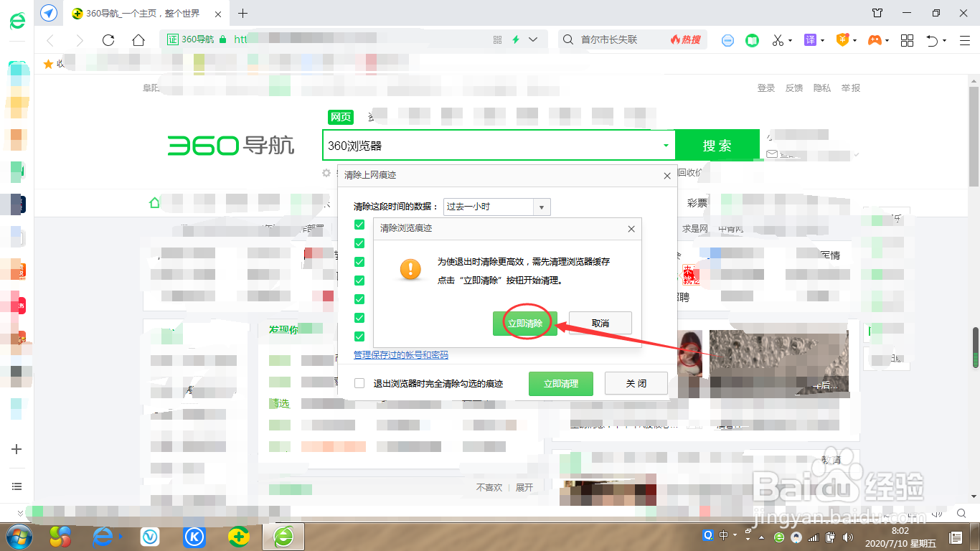Close the 清除浏览痕迹 confirmation dialog with X
This screenshot has height=551, width=980.
[631, 229]
